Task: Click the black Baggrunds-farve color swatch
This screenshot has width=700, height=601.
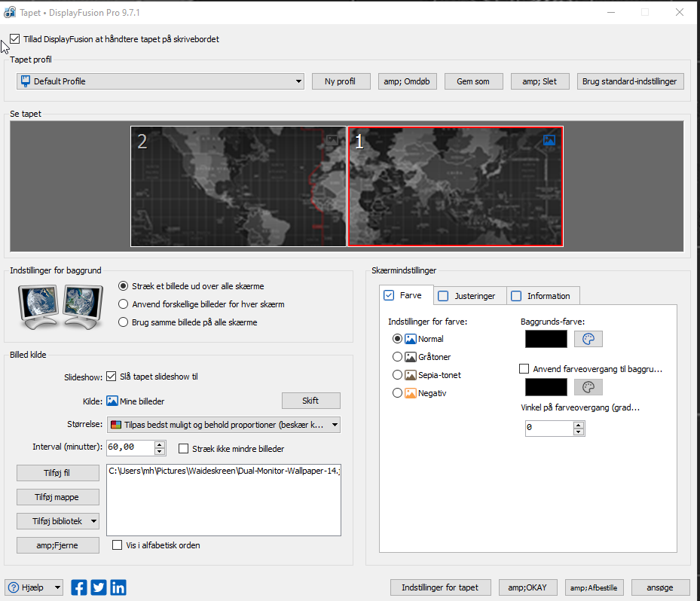Action: [546, 339]
